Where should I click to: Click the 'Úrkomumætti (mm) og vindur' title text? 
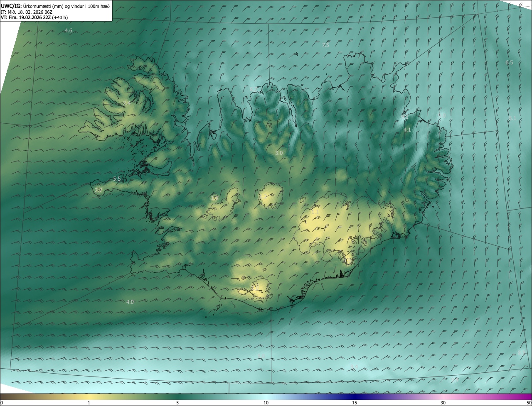coord(66,5)
